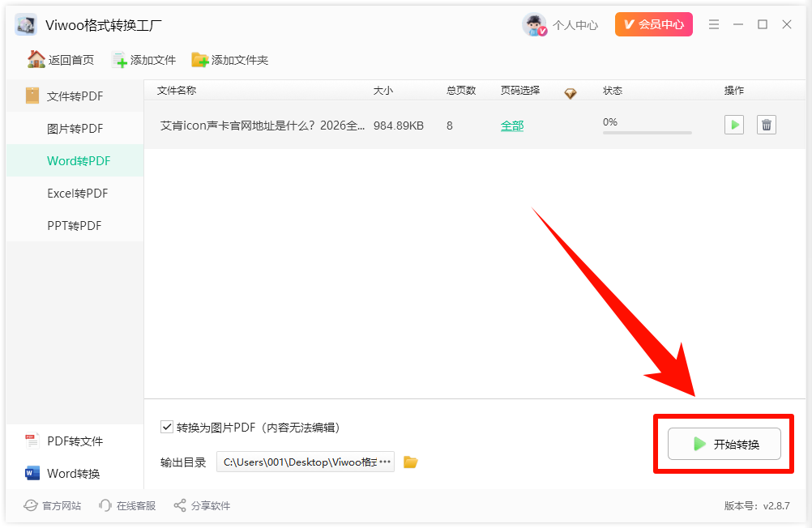
Task: Select PPT转PDF in sidebar
Action: pyautogui.click(x=75, y=226)
